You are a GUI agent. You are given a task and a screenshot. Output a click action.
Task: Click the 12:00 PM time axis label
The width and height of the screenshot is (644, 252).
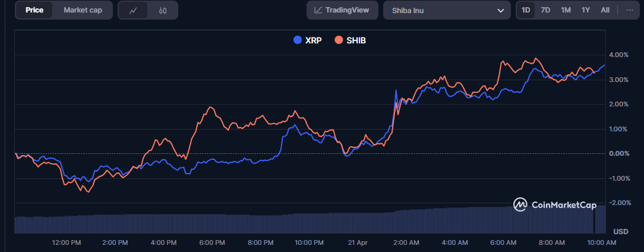pos(67,242)
